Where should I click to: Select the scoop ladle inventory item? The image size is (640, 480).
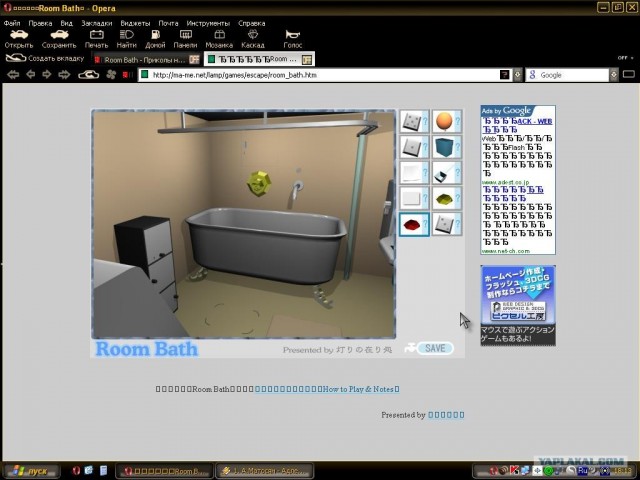click(444, 173)
